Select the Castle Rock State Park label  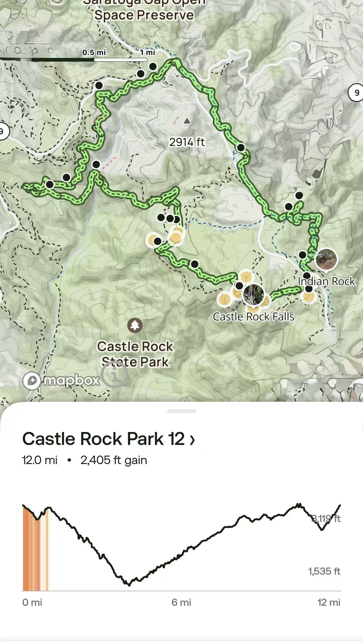[x=135, y=354]
